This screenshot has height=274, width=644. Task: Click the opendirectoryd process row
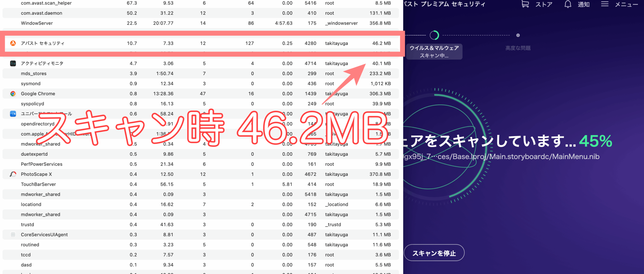pos(200,124)
